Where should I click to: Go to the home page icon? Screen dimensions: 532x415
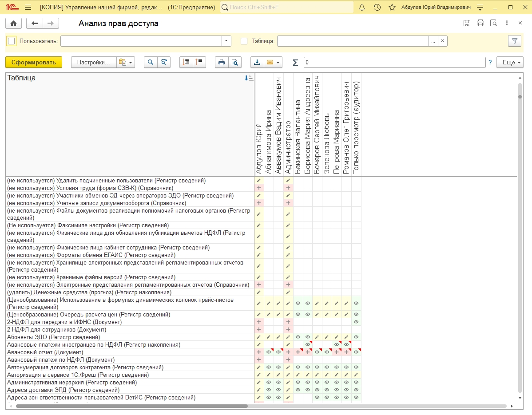tap(14, 23)
